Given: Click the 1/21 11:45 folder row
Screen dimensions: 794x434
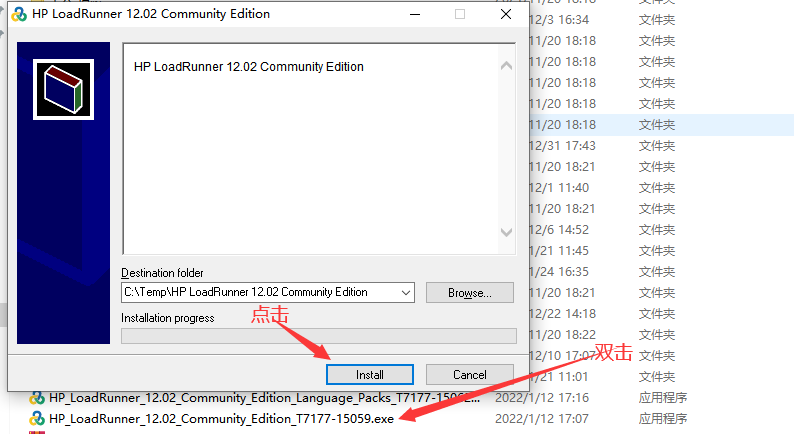Looking at the screenshot, I should (661, 251).
